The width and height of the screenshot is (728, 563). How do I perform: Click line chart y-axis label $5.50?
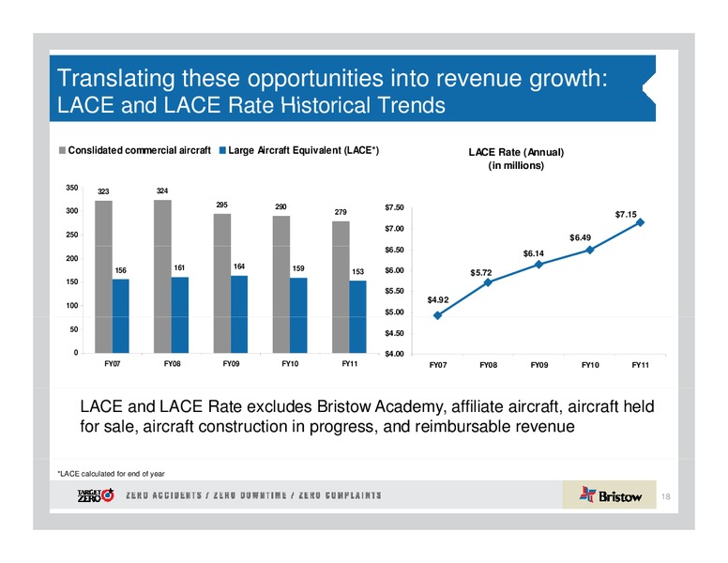coord(394,291)
